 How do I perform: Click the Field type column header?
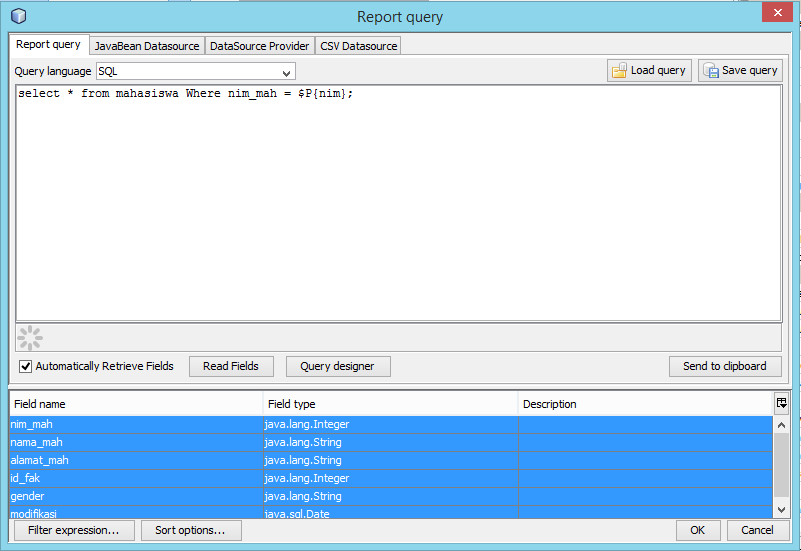click(391, 404)
